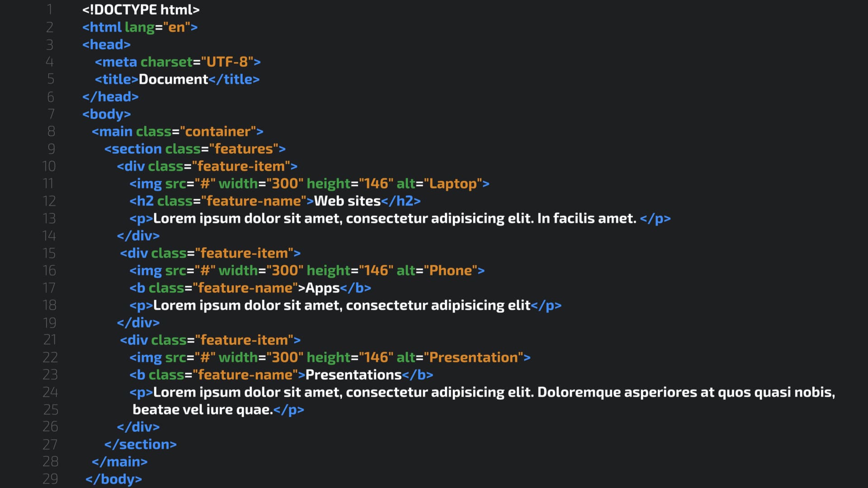Click the alt="Presentation" attribute
This screenshot has height=488, width=868.
pyautogui.click(x=460, y=358)
